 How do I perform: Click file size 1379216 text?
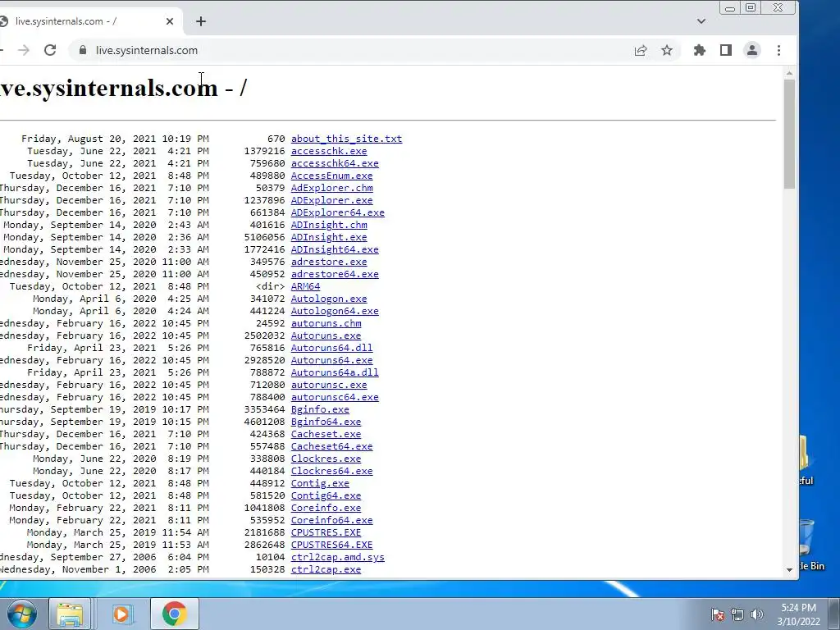point(264,151)
